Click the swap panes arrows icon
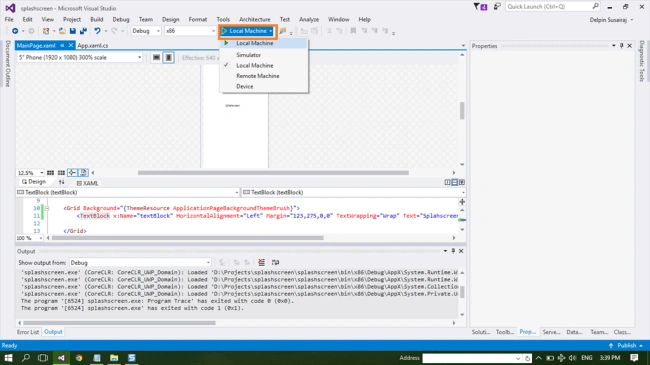Viewport: 650px width, 365px height. 61,182
